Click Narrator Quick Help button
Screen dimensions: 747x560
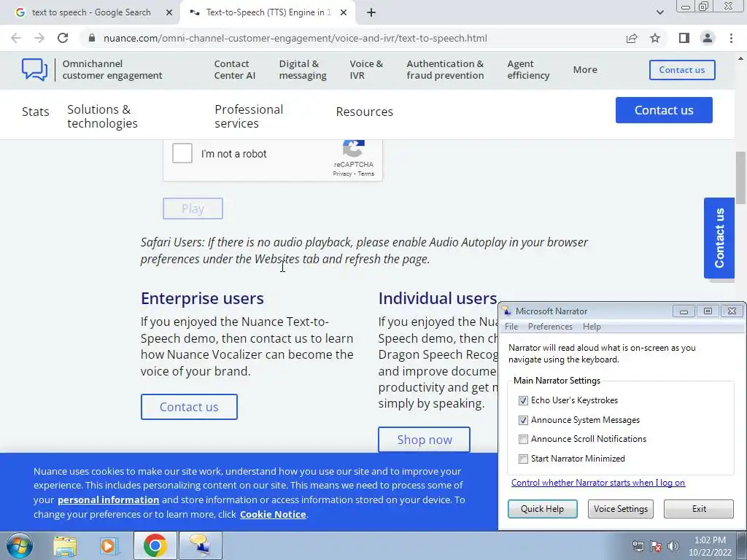tap(542, 508)
